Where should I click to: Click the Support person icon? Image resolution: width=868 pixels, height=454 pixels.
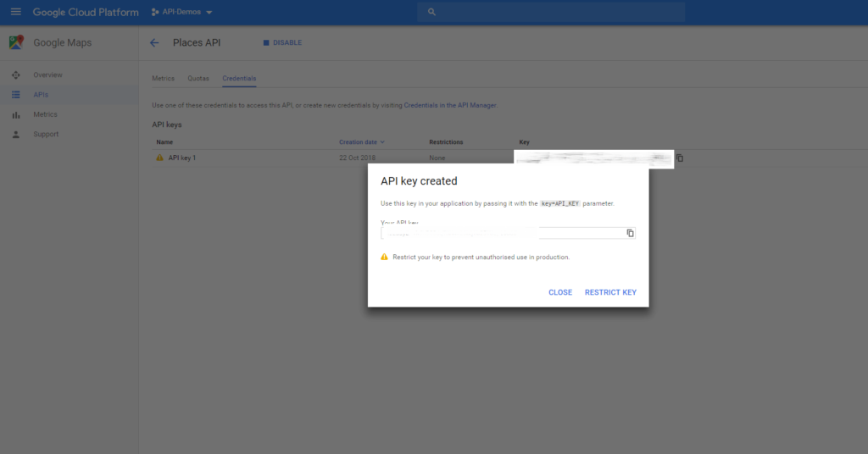coord(16,135)
